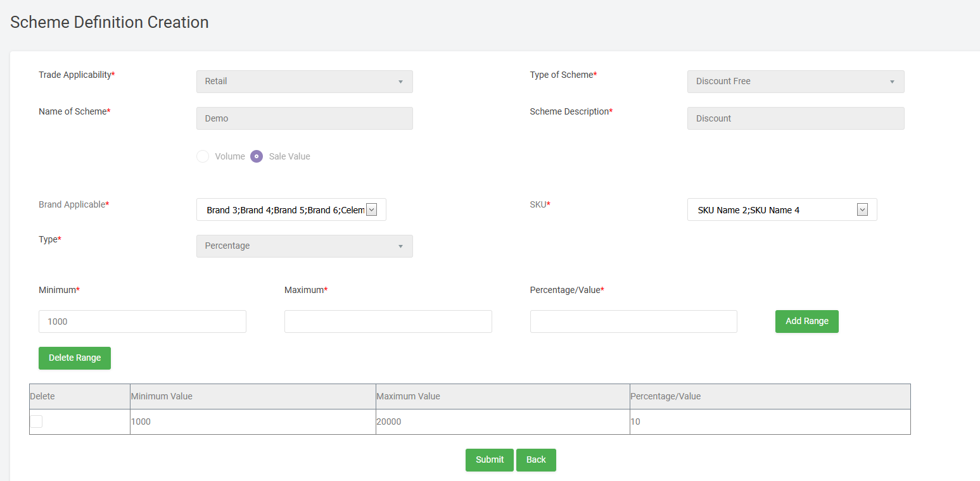Click the Add Range button

tap(807, 322)
